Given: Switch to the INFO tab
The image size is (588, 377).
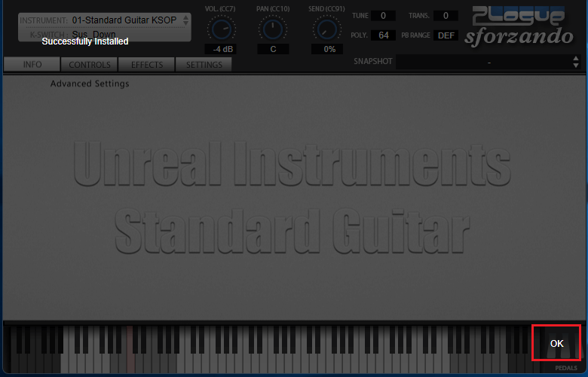Looking at the screenshot, I should (32, 65).
